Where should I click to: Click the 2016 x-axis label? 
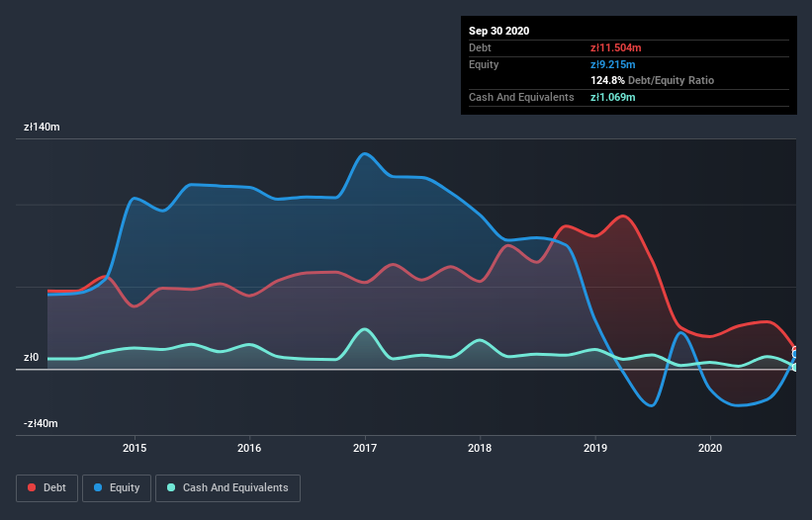(x=249, y=448)
